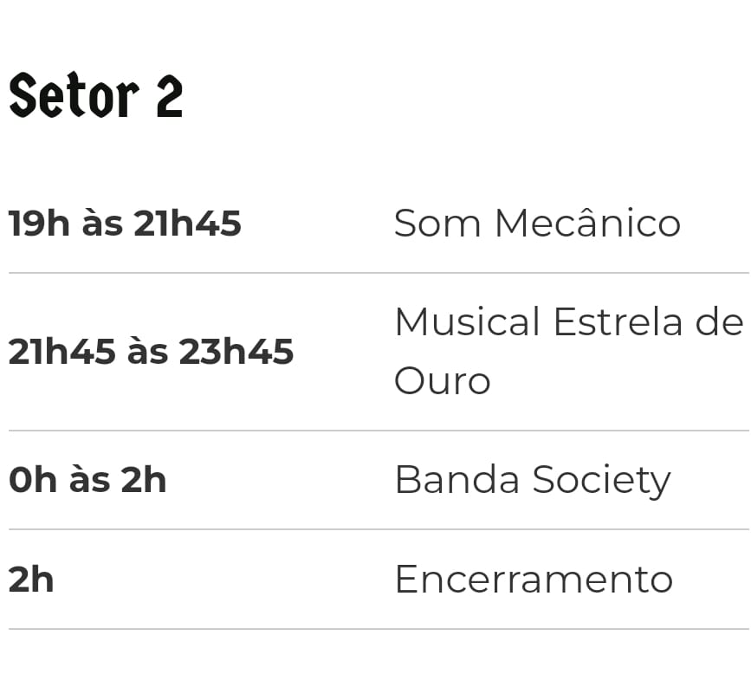751x700 pixels.
Task: Click the Encerramento entry
Action: pos(534,580)
